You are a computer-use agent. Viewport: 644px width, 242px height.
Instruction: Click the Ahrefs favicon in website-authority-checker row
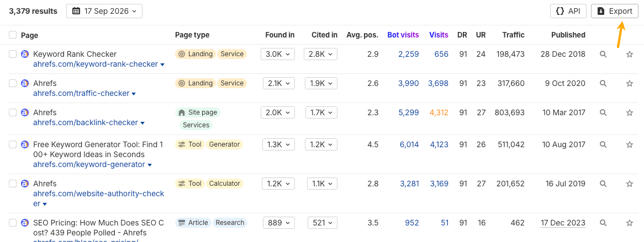[x=25, y=184]
